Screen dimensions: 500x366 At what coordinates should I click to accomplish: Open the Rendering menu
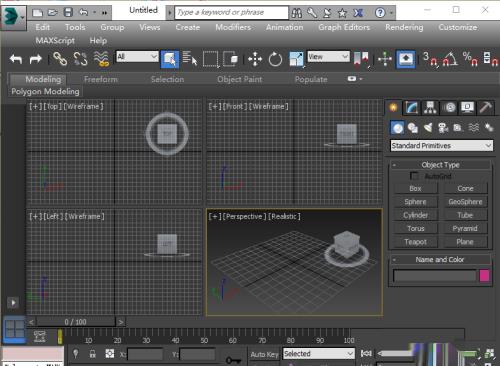pyautogui.click(x=404, y=27)
